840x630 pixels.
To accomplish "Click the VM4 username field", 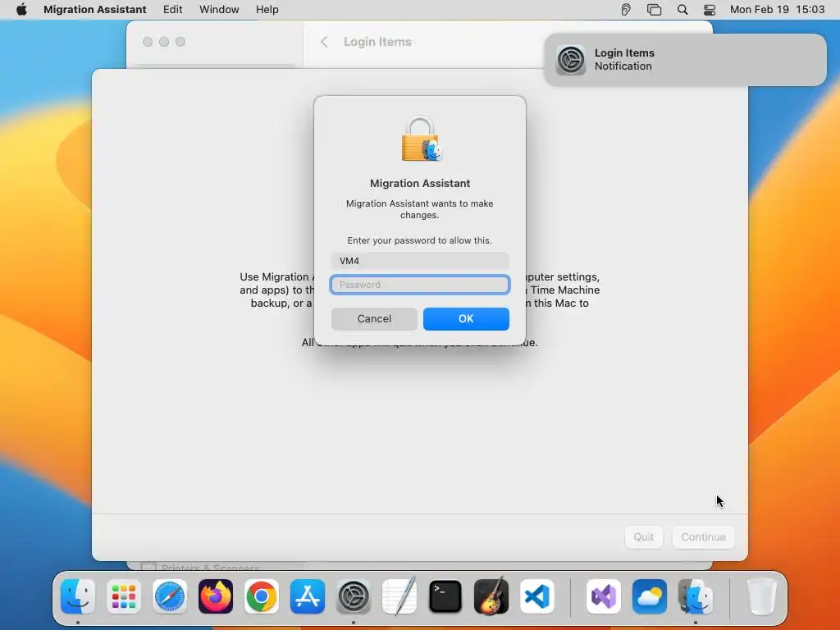I will tap(419, 261).
